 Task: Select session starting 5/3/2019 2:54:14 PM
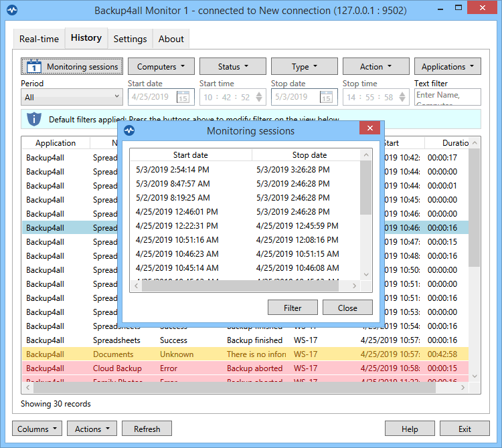click(x=172, y=170)
